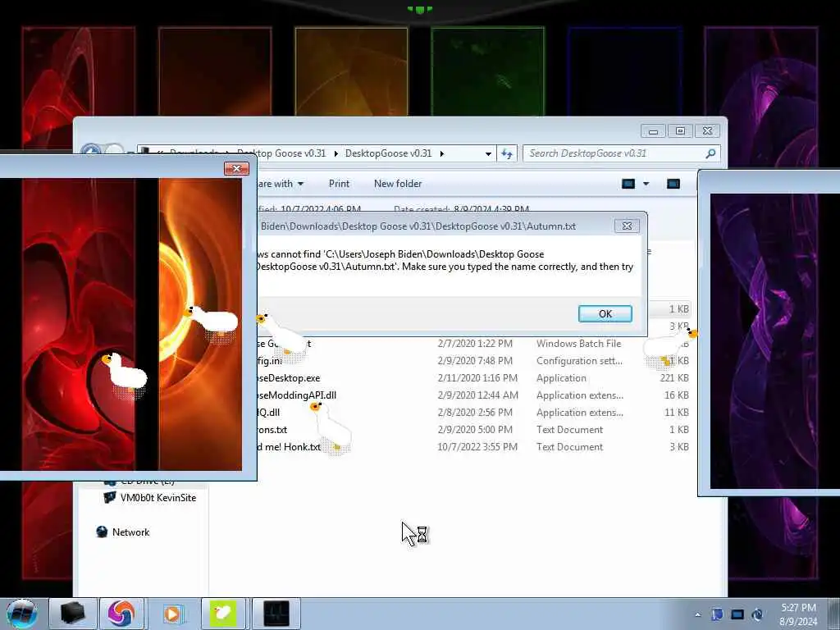Select the file ending in ons.txt

click(x=272, y=430)
